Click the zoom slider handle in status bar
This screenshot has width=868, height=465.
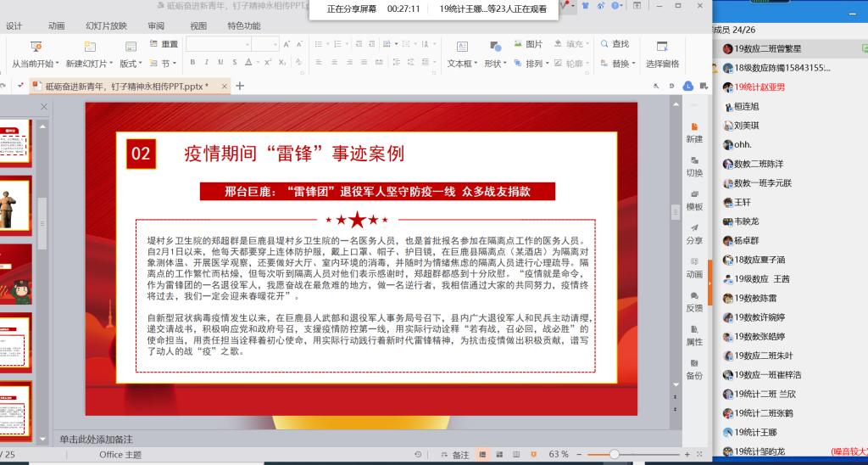tap(614, 455)
